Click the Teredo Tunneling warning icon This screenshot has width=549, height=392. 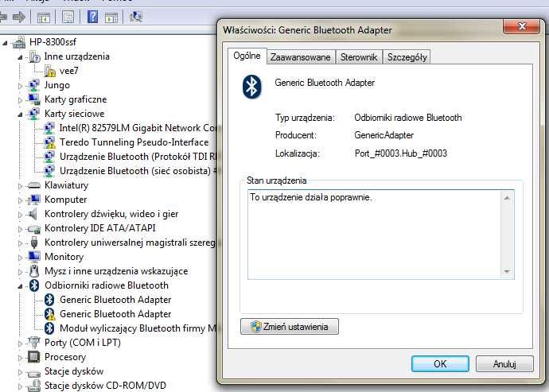tap(49, 142)
